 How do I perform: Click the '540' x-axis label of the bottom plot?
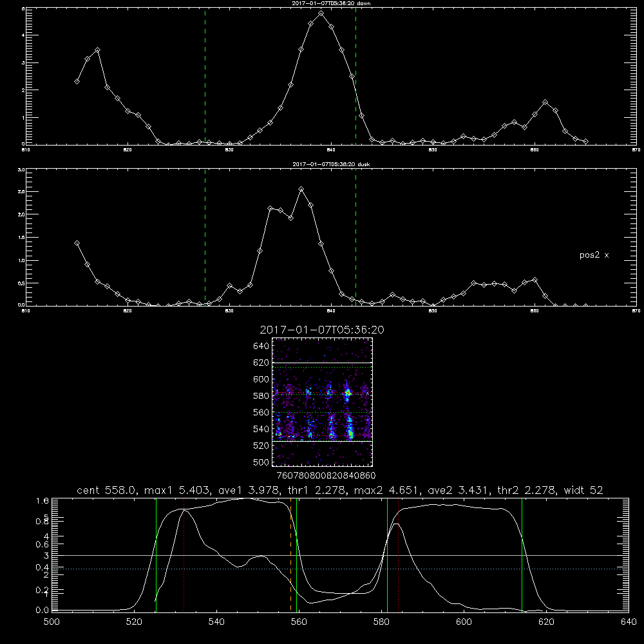click(216, 622)
